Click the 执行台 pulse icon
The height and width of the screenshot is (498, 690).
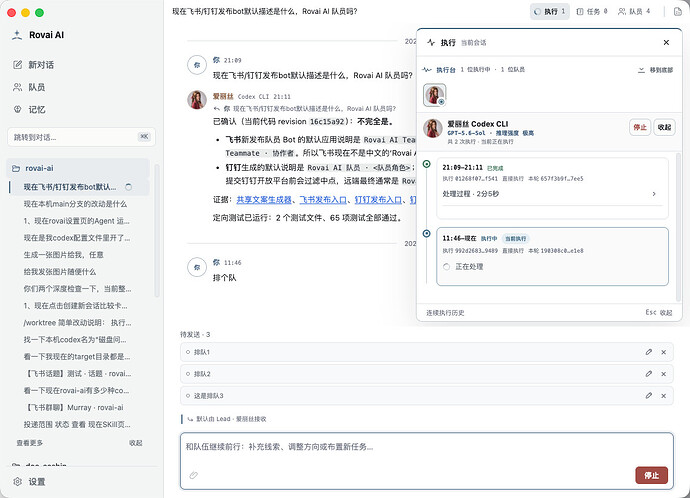pos(426,70)
